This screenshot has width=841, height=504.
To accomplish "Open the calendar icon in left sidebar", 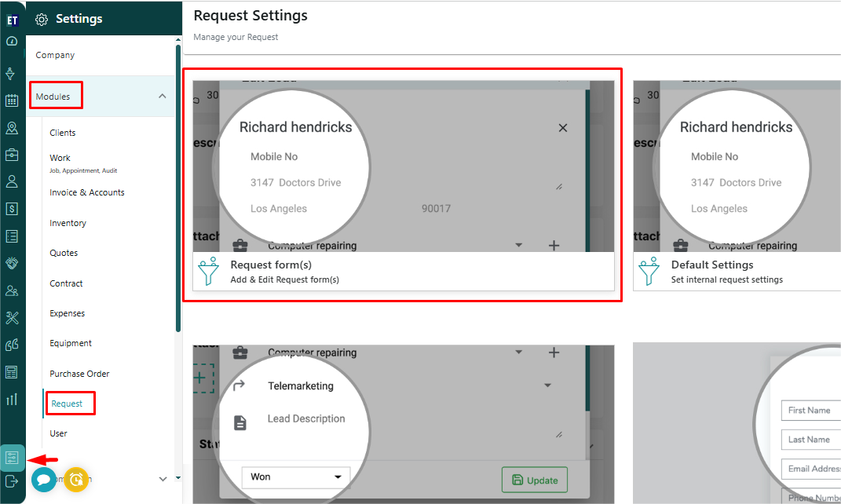I will point(12,100).
